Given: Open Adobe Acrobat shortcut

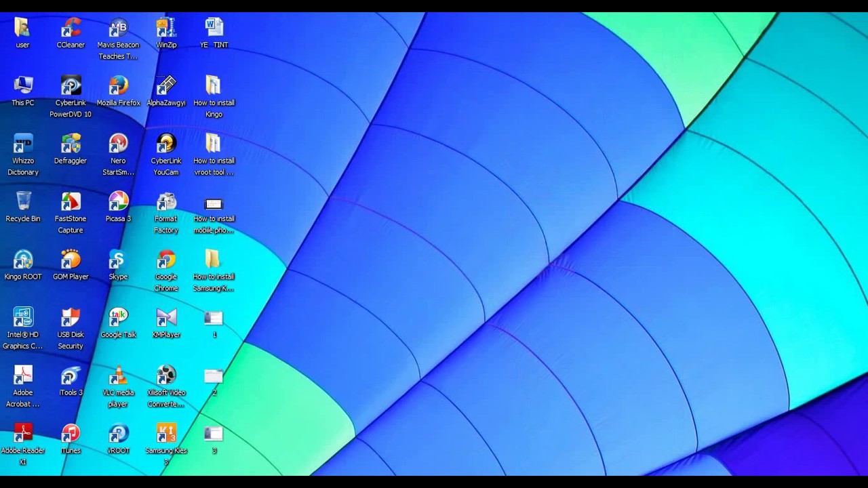Looking at the screenshot, I should pos(22,376).
